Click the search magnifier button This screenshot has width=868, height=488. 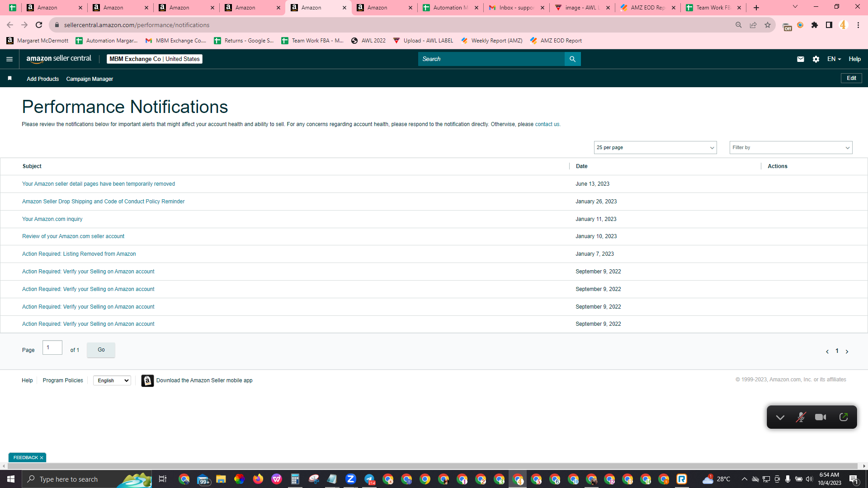click(x=572, y=59)
